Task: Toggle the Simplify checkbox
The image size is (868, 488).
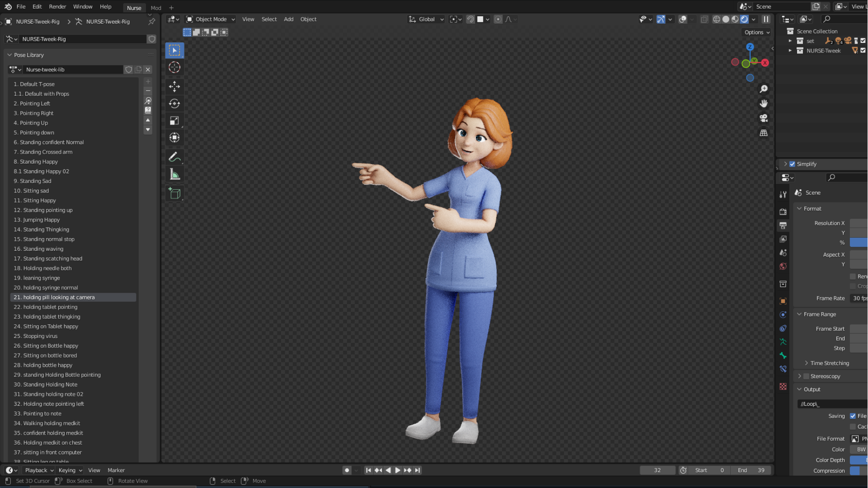Action: [792, 164]
